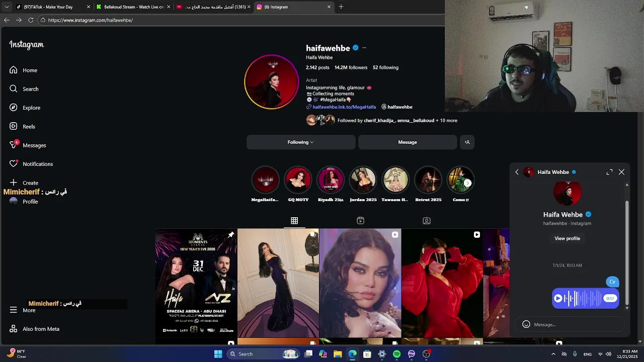
Task: Open File Explorer from the taskbar
Action: [x=338, y=354]
